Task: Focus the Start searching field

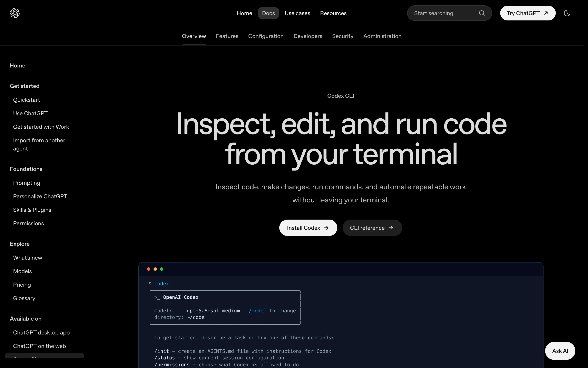Action: coord(449,13)
